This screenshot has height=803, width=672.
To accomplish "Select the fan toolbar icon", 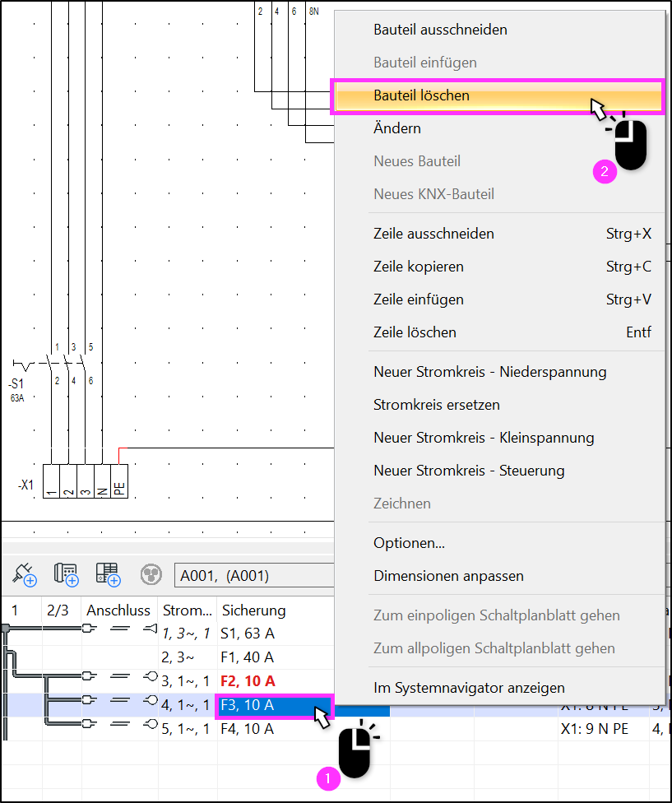I will [151, 574].
